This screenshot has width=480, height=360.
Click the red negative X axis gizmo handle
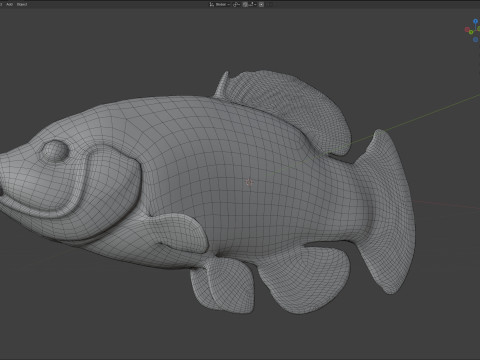pos(467,30)
